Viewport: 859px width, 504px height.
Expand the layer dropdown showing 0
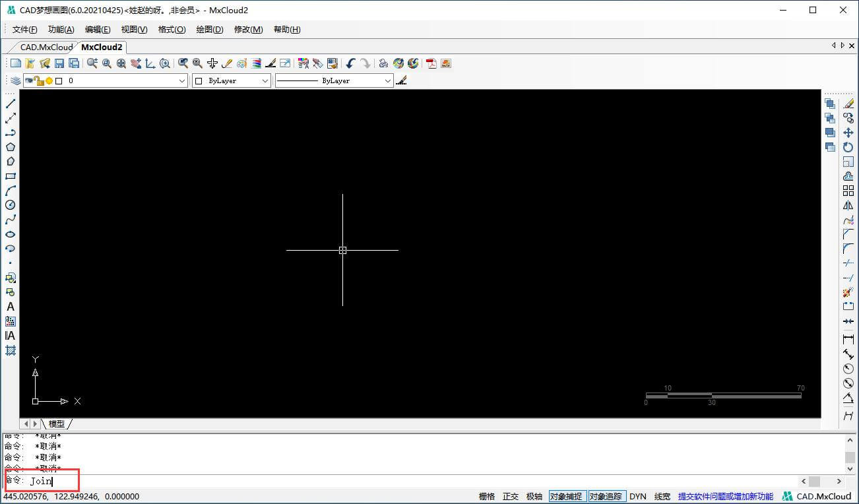pos(183,80)
